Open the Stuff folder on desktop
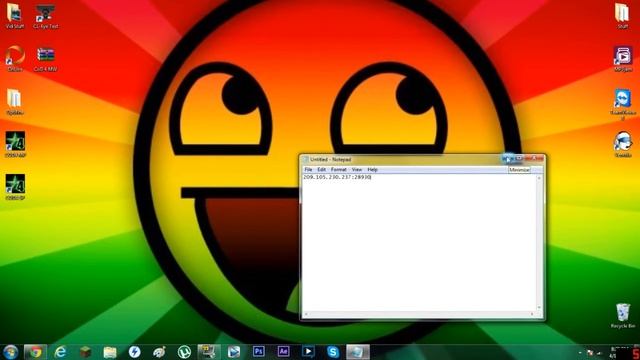The width and height of the screenshot is (640, 360). [x=623, y=16]
